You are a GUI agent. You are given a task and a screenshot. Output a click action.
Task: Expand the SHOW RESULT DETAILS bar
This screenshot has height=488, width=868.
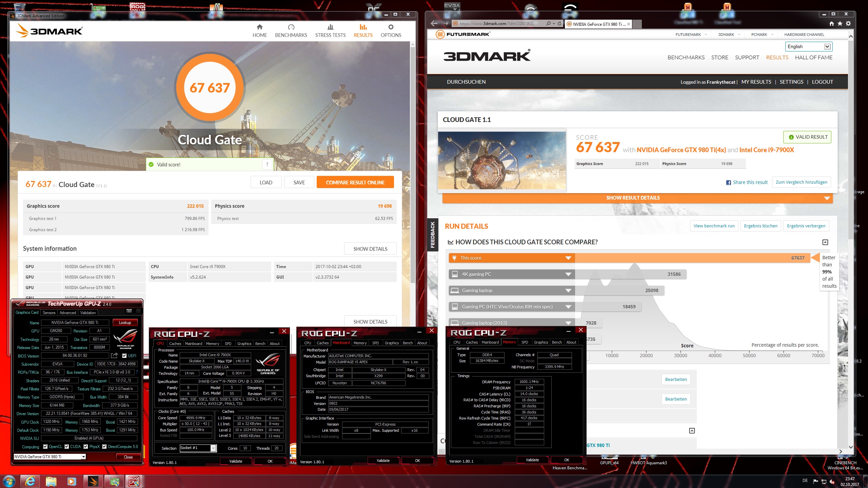pos(637,198)
